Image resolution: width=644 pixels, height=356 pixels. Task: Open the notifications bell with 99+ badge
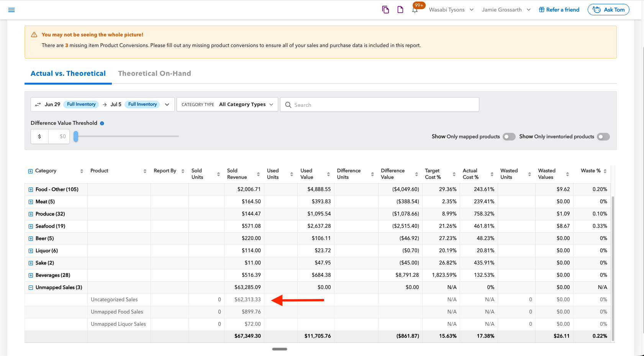415,10
